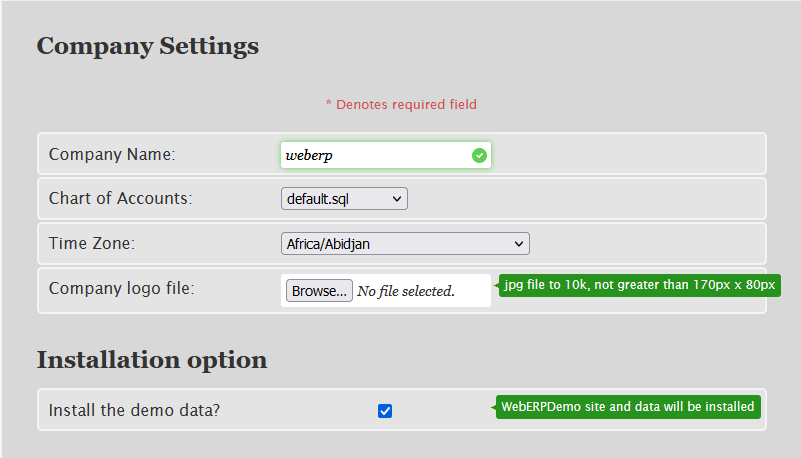
Task: Click the Browse button for logo file
Action: (319, 291)
